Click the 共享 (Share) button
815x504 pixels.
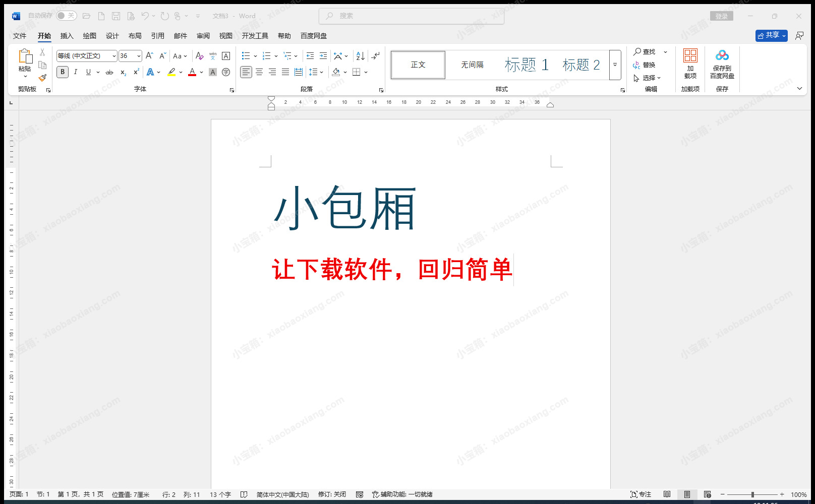pyautogui.click(x=771, y=35)
